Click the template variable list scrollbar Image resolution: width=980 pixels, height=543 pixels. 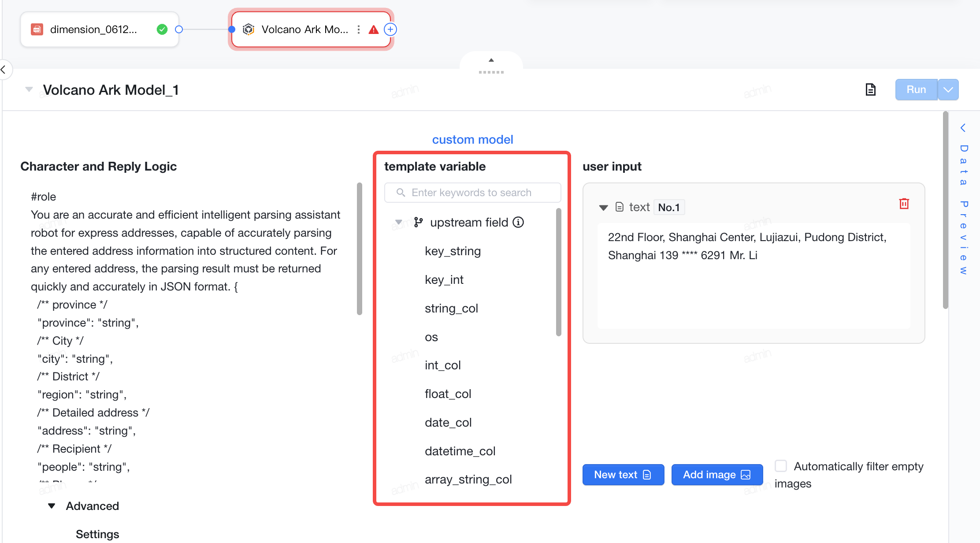558,272
